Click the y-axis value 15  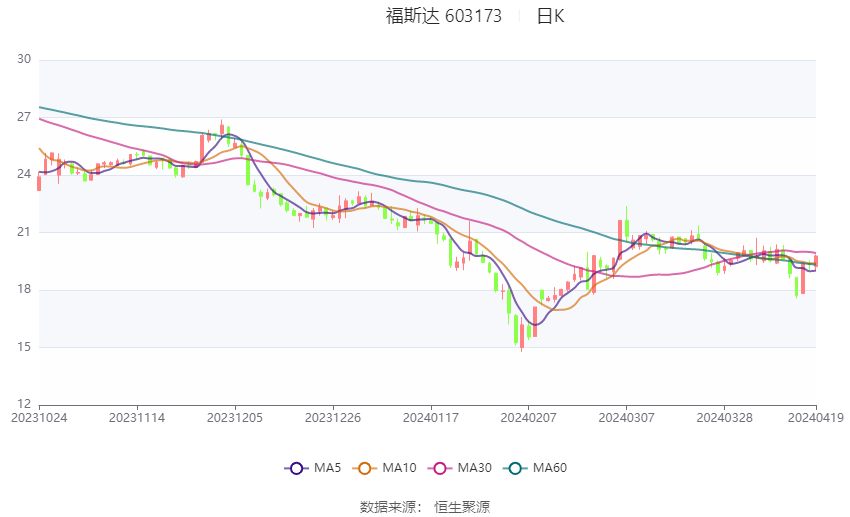point(24,347)
